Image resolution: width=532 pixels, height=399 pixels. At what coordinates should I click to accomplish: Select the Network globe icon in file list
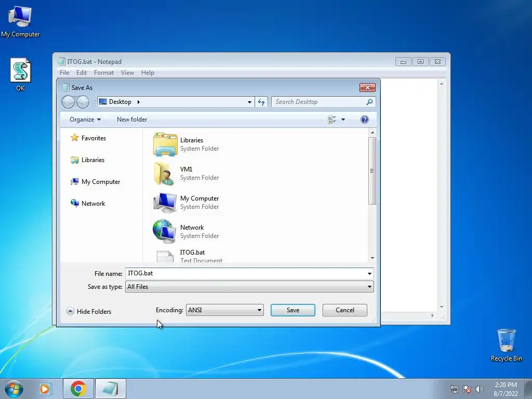pos(164,231)
